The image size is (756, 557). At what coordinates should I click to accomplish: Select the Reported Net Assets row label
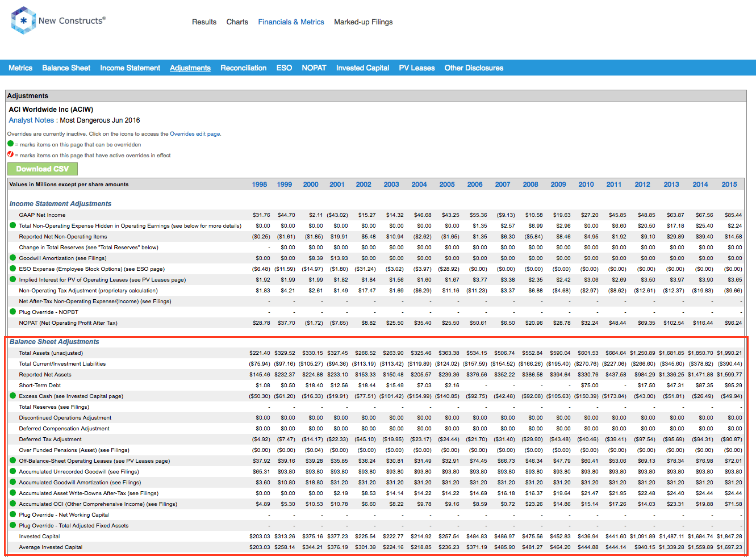45,375
